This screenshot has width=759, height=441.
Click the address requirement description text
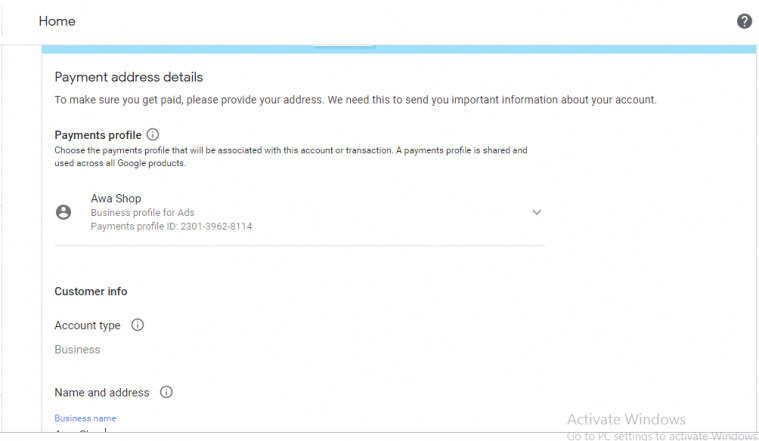pos(355,100)
